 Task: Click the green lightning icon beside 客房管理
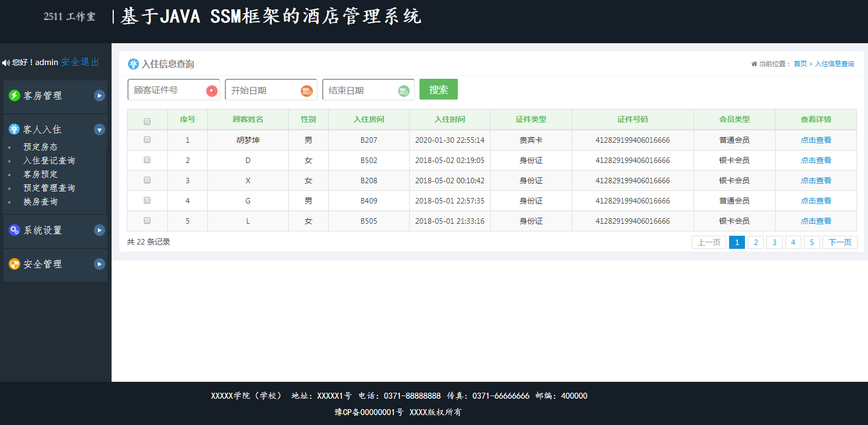click(x=15, y=96)
